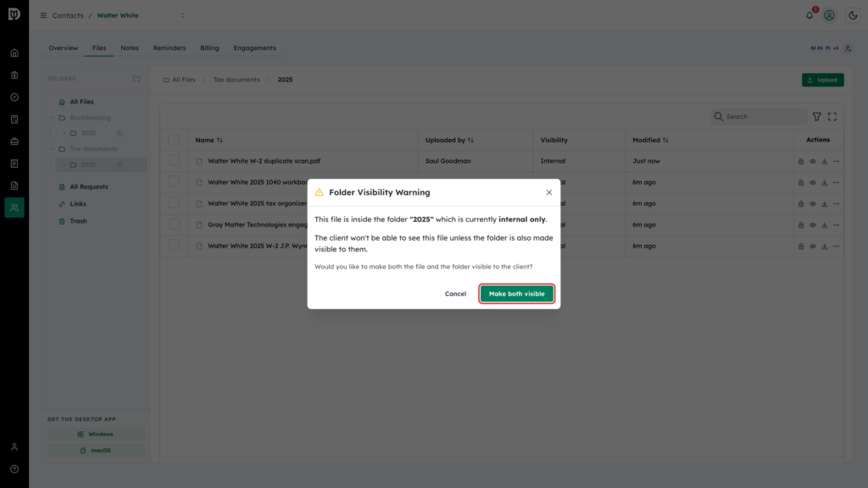Click lock icon for 2025 tax organizer row

click(x=801, y=203)
